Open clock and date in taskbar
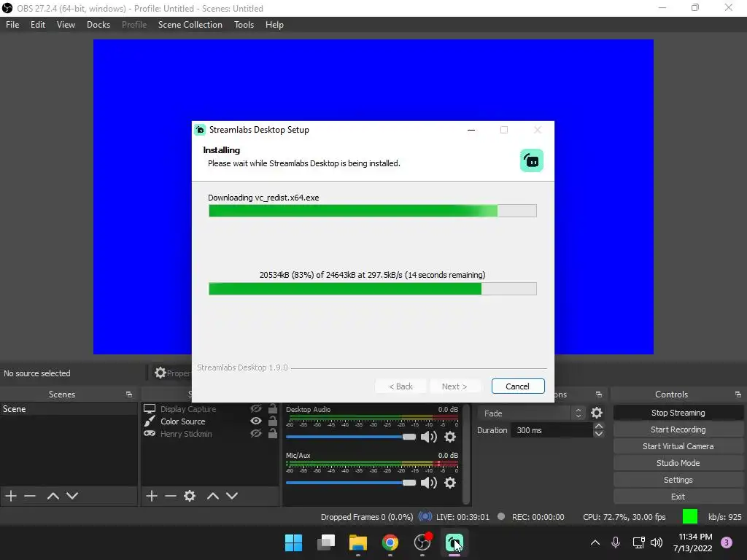Image resolution: width=747 pixels, height=560 pixels. point(693,542)
